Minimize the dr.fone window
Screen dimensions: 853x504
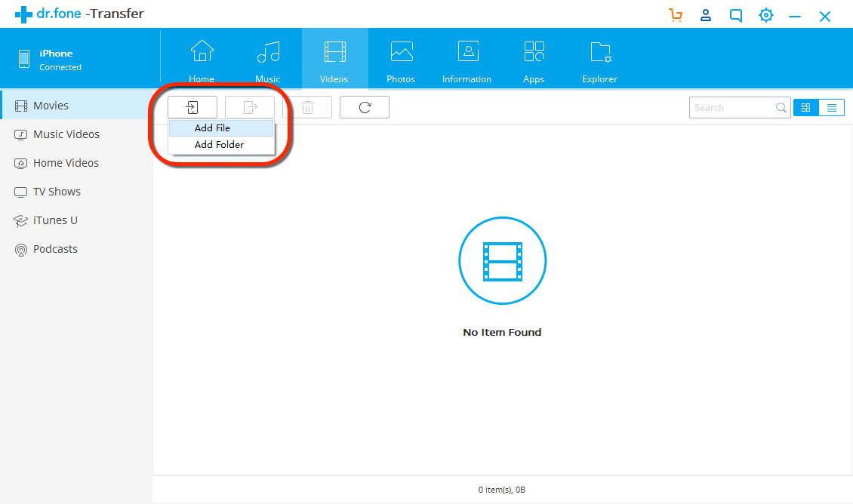pos(795,17)
